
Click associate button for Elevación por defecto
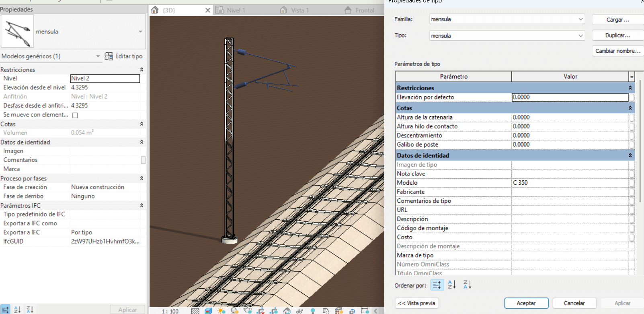pyautogui.click(x=632, y=97)
